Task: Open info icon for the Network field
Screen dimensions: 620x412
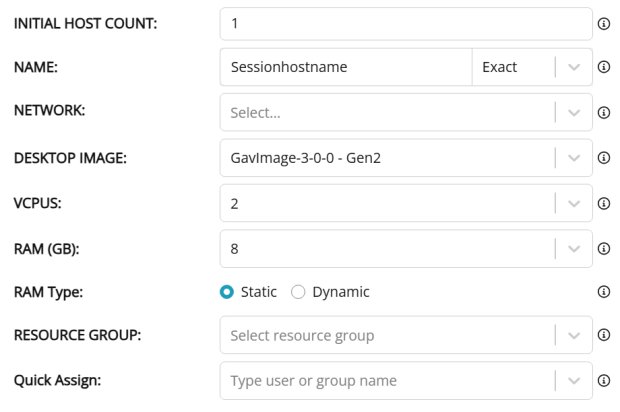Action: [x=603, y=113]
